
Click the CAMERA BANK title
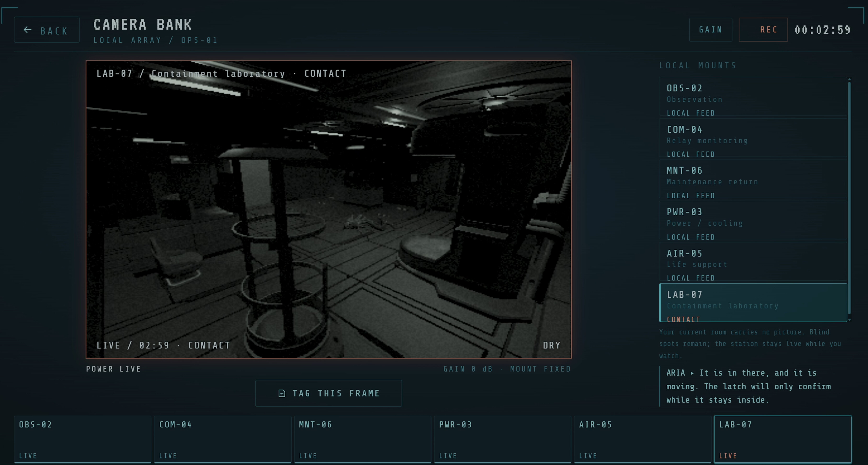pos(143,25)
